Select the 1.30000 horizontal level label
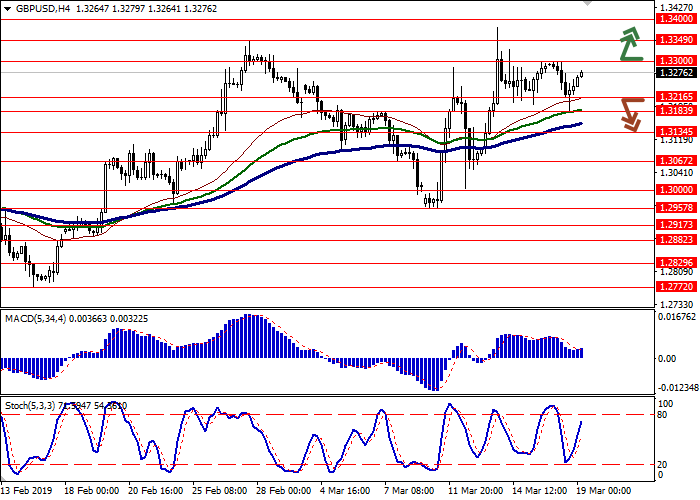 click(x=676, y=189)
